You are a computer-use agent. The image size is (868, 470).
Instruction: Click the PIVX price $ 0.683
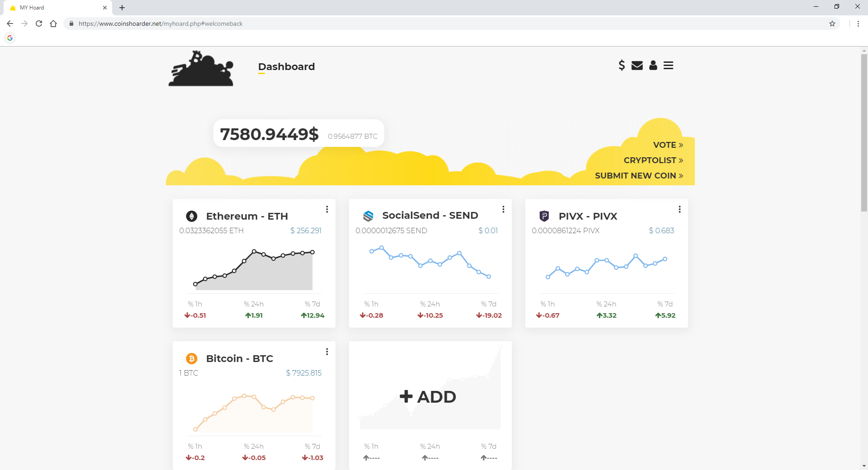tap(661, 231)
